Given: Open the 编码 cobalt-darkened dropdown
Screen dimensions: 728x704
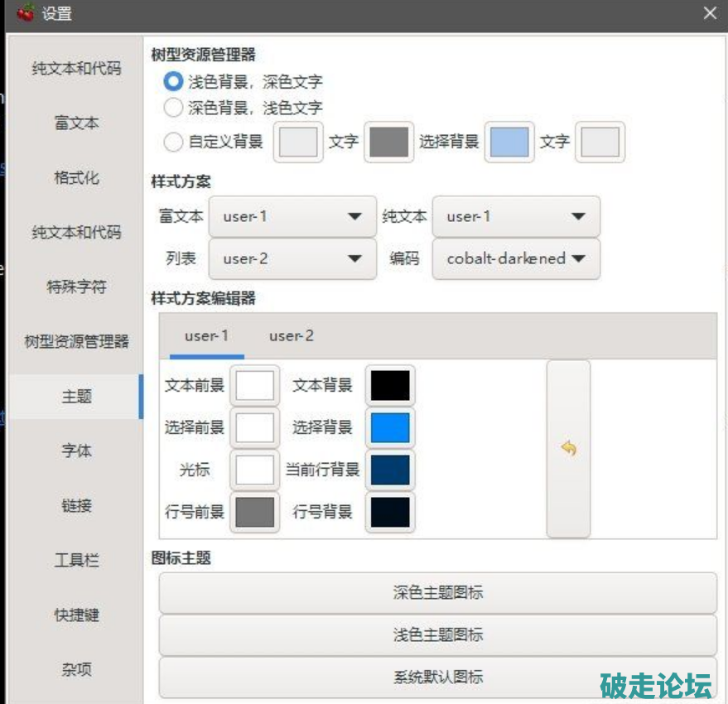Looking at the screenshot, I should tap(515, 258).
